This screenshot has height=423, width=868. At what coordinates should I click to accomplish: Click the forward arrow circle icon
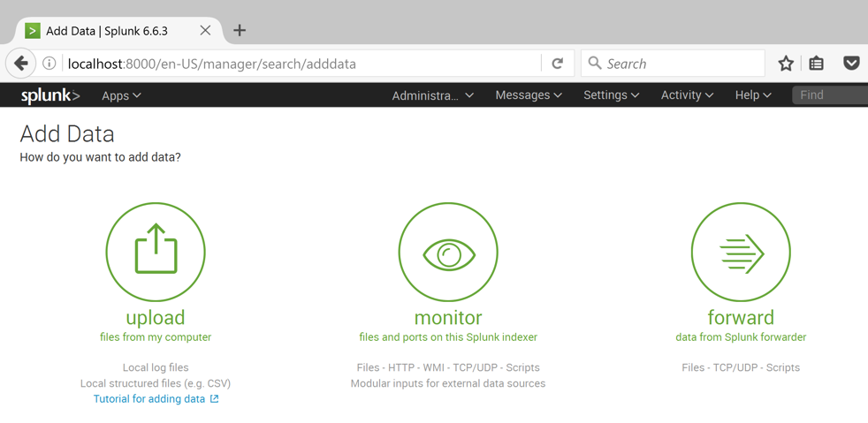[x=741, y=253]
